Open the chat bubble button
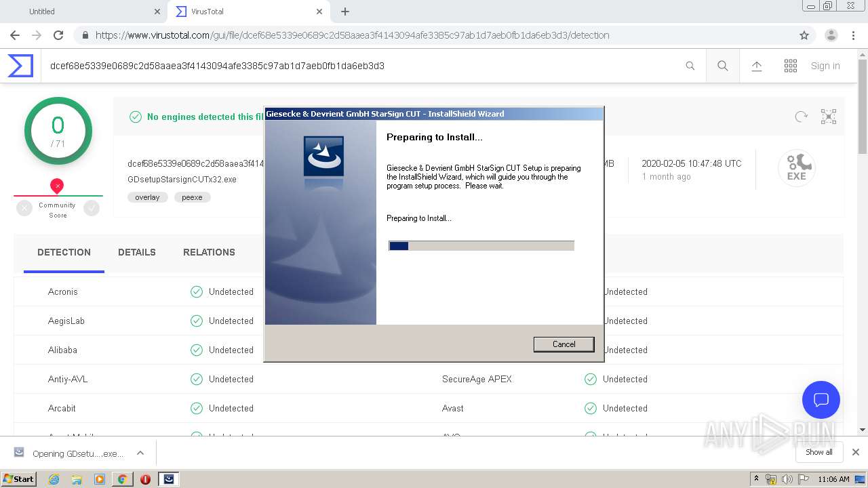 821,399
